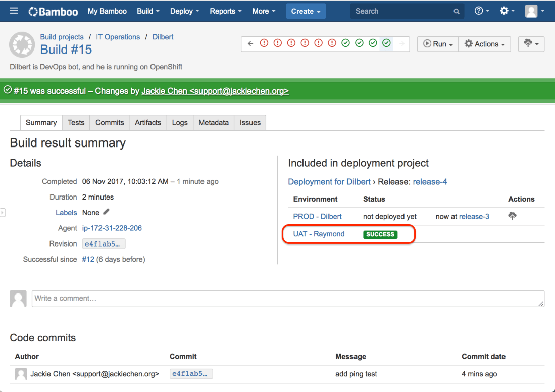Open the UAT - Raymond environment link

pyautogui.click(x=319, y=234)
